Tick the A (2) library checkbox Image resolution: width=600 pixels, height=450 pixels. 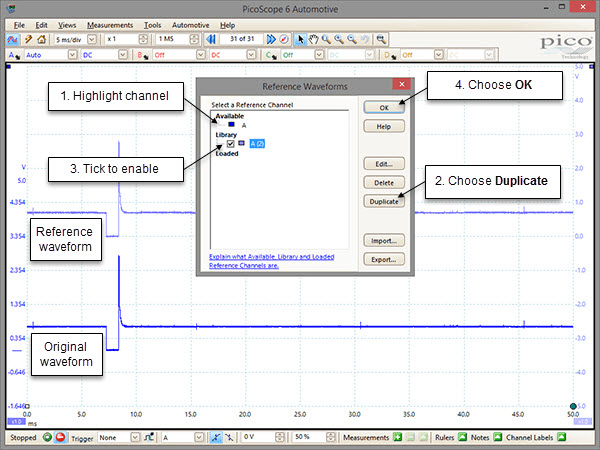pos(230,143)
